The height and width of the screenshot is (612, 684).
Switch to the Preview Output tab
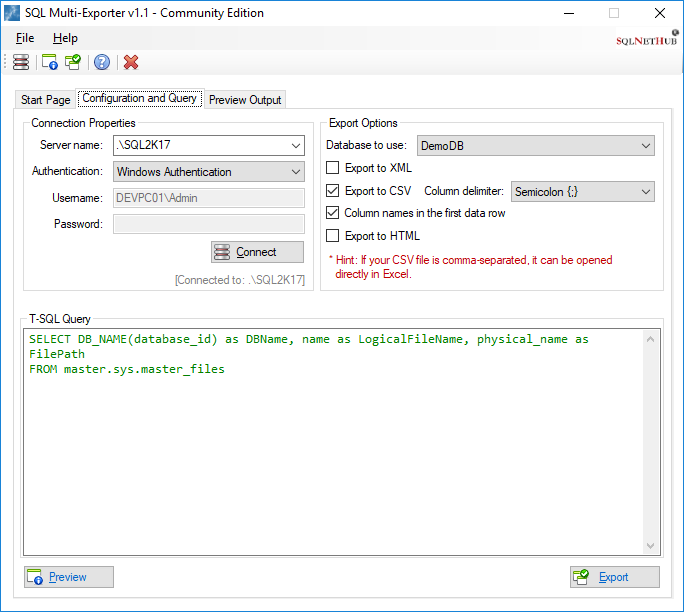(245, 100)
